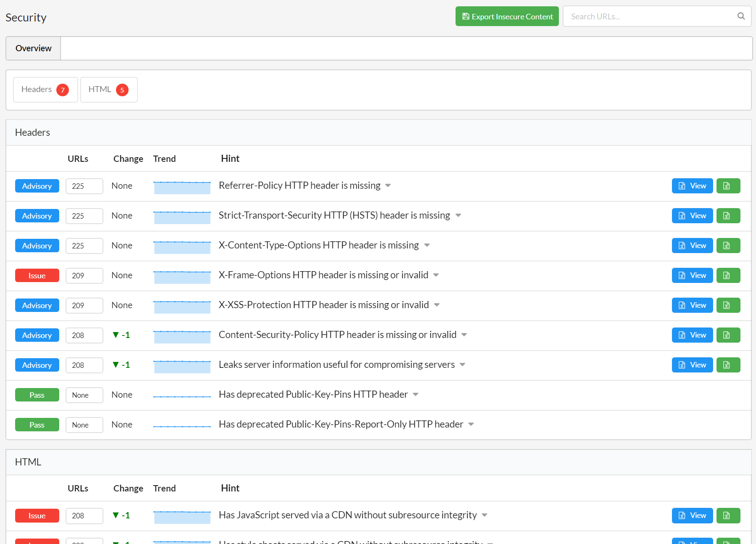Focus the Search URLs input field

coord(649,16)
